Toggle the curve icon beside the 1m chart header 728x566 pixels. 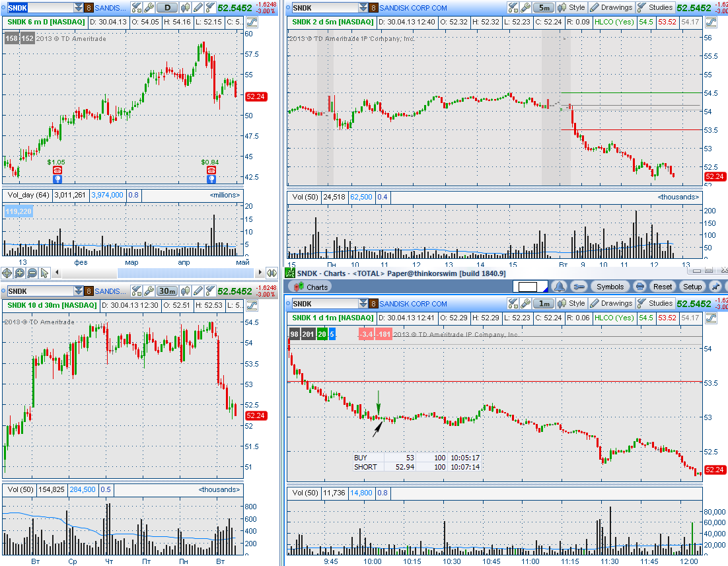pos(711,318)
